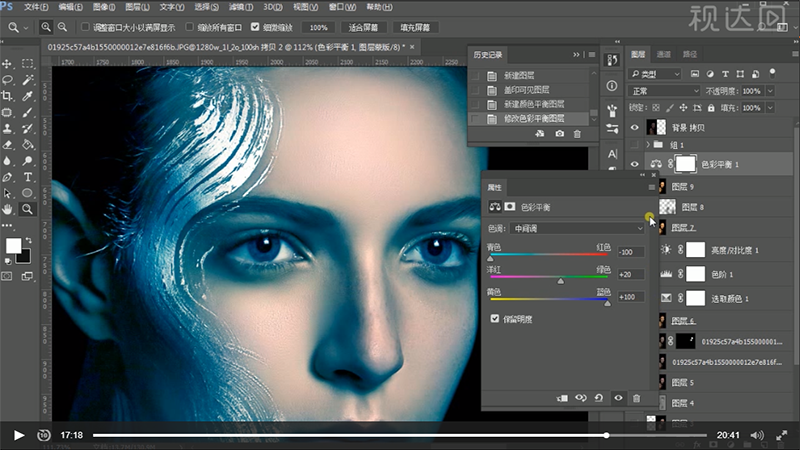Expand the 组 1 group
The width and height of the screenshot is (800, 450).
point(648,145)
